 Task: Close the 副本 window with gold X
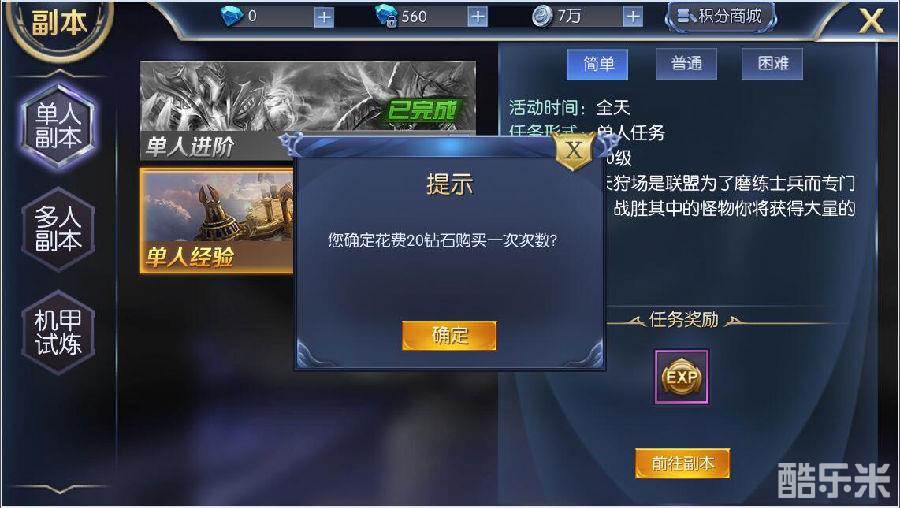coord(871,21)
